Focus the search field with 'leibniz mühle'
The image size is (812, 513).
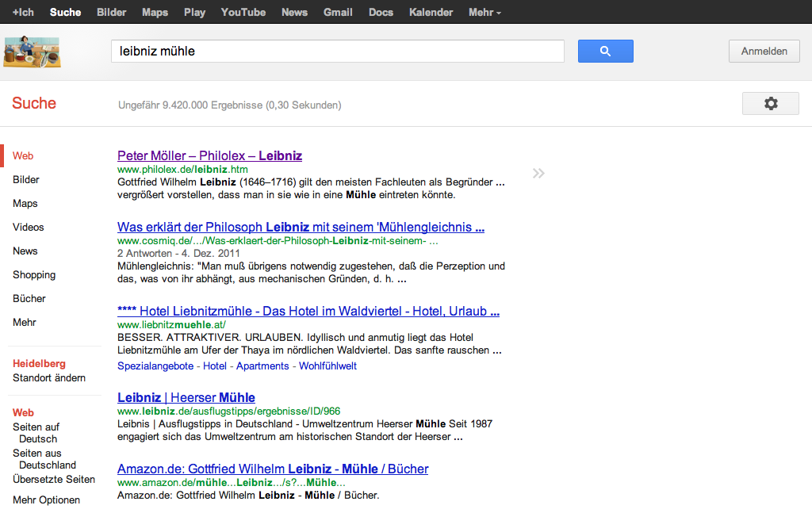(x=338, y=52)
